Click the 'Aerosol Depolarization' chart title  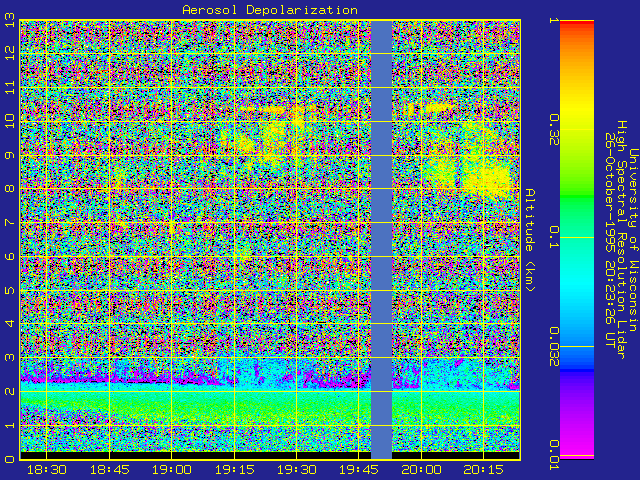click(x=270, y=10)
